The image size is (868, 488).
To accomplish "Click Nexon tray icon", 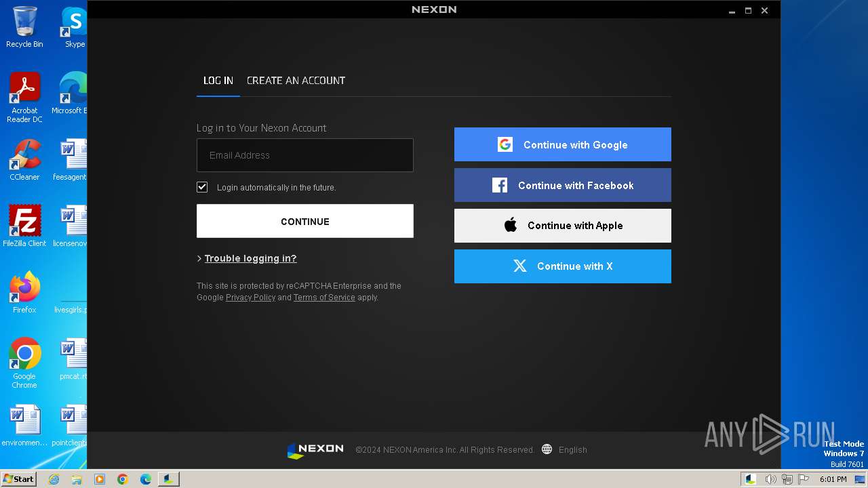I will tap(751, 479).
